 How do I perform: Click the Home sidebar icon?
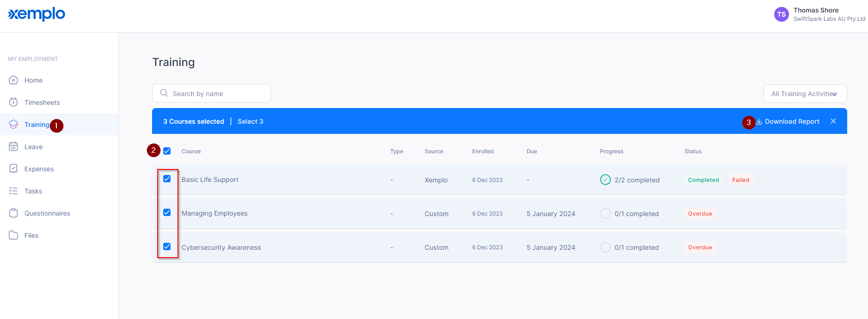click(13, 80)
